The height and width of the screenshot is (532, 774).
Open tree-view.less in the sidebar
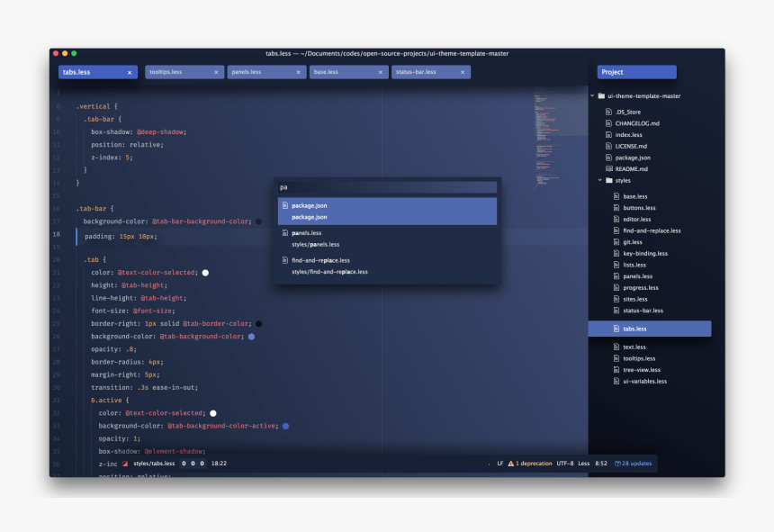641,370
